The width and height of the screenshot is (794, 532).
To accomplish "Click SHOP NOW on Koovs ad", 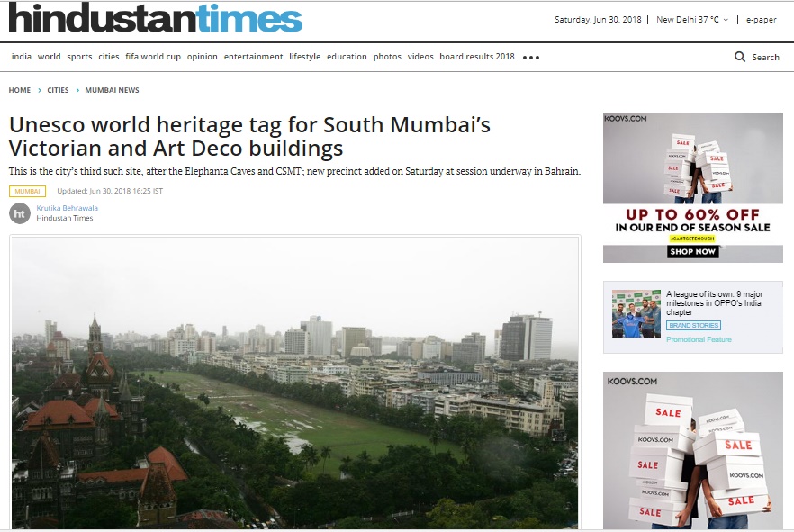I will click(x=693, y=251).
